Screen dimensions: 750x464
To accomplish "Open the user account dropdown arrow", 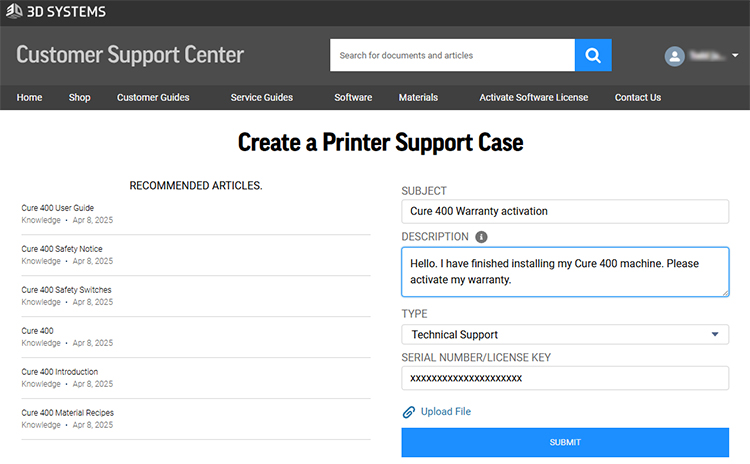I will tap(735, 56).
